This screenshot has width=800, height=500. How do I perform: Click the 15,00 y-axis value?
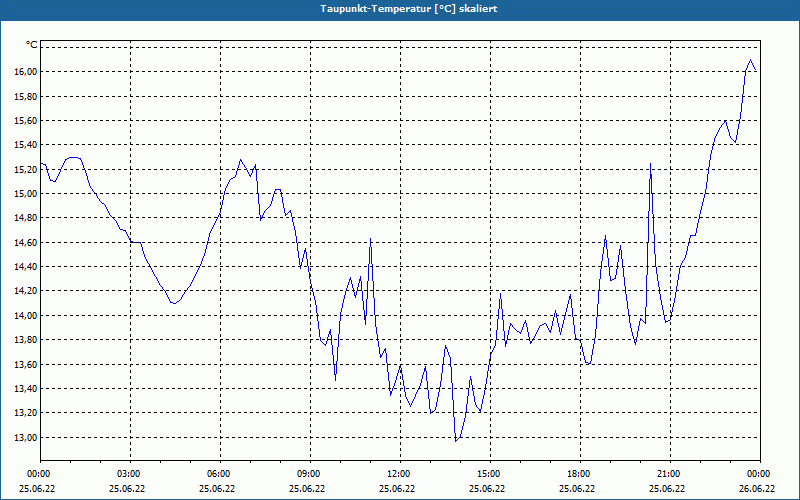(28, 194)
